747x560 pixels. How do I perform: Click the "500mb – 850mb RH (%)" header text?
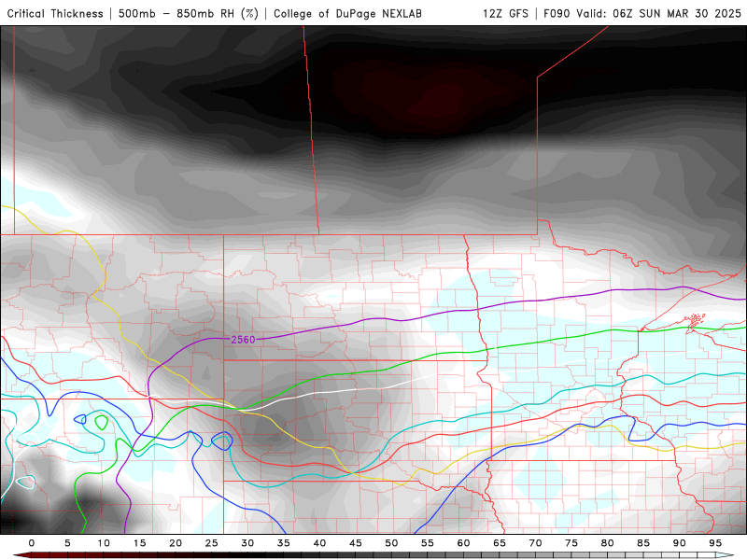point(189,13)
